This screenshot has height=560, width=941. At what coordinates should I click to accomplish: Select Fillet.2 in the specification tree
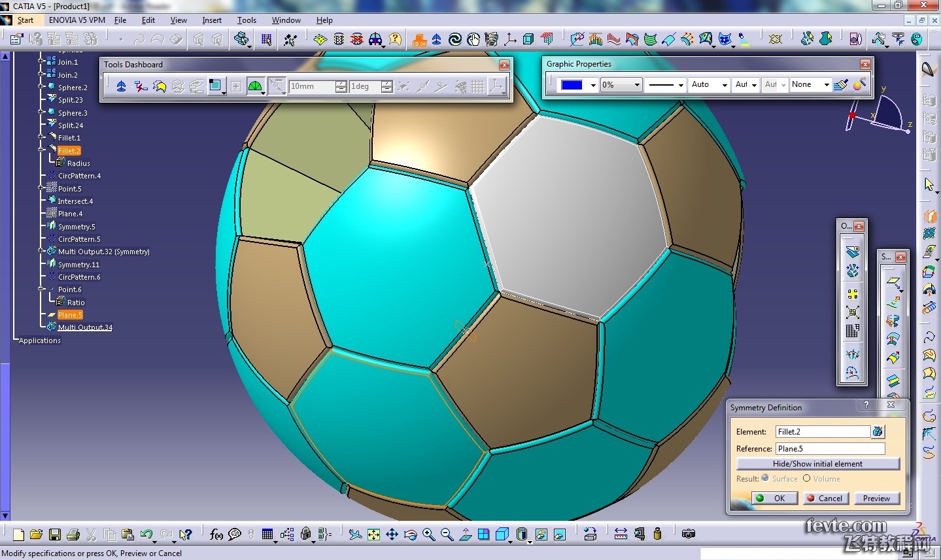coord(69,151)
